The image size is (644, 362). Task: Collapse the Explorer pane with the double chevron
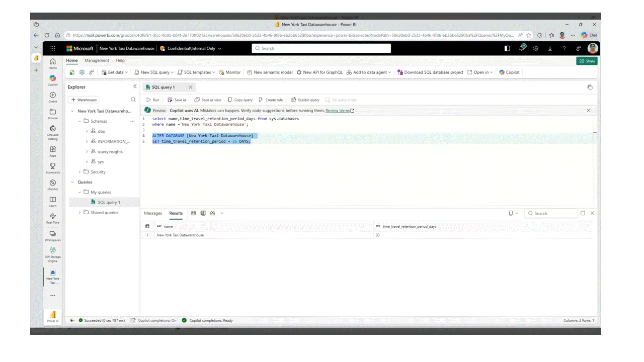pos(135,86)
